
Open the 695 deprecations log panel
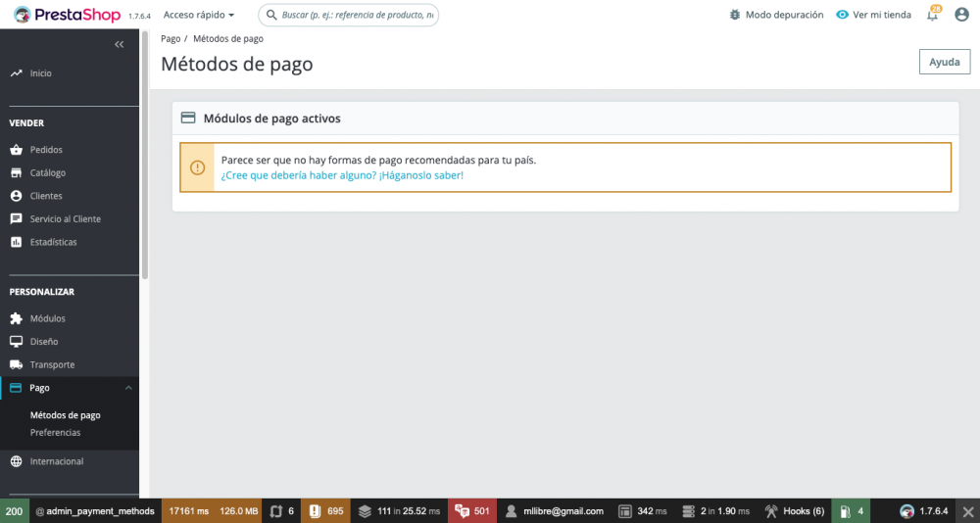pos(325,511)
